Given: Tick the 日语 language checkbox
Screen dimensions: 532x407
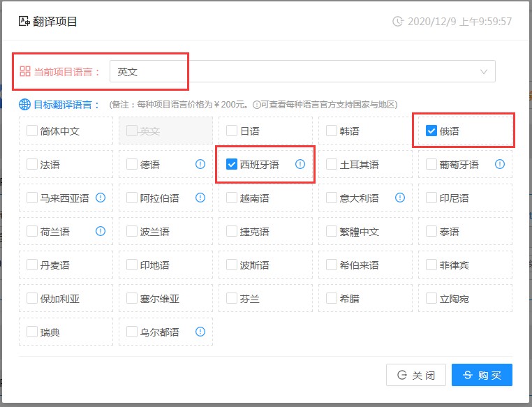Looking at the screenshot, I should click(x=232, y=131).
